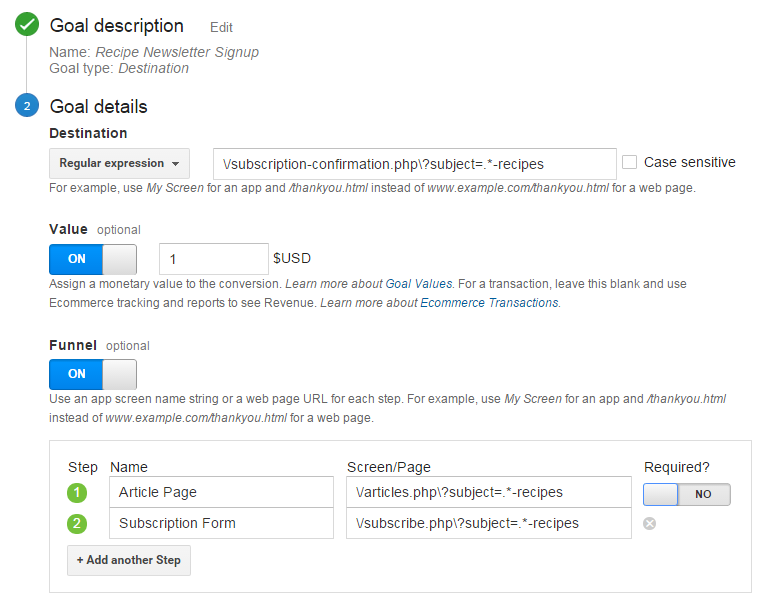The width and height of the screenshot is (772, 616).
Task: Toggle the Value ON switch
Action: 93,259
